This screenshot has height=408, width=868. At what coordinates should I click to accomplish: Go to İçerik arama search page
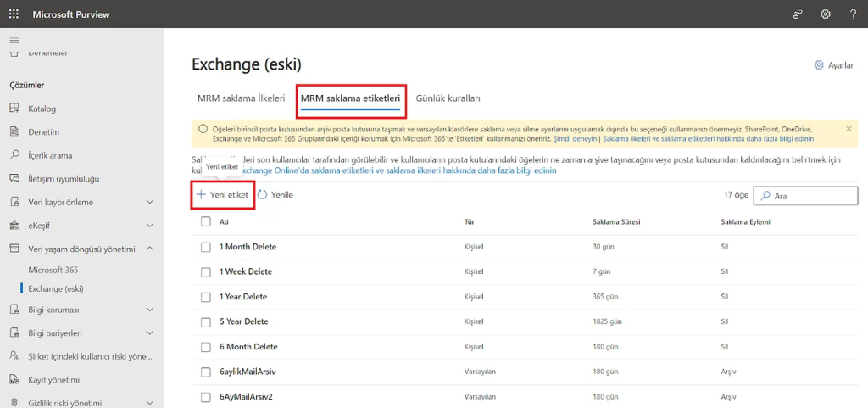tap(50, 155)
